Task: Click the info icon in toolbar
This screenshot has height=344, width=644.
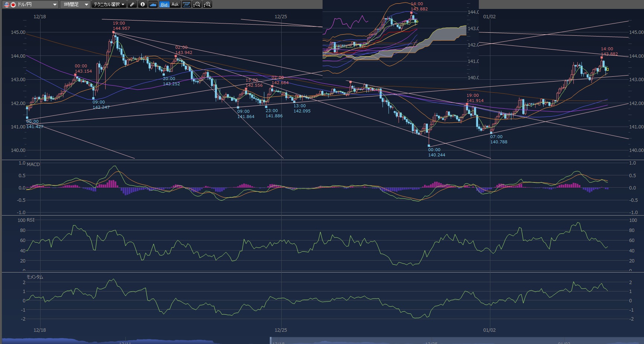Action: (x=142, y=4)
